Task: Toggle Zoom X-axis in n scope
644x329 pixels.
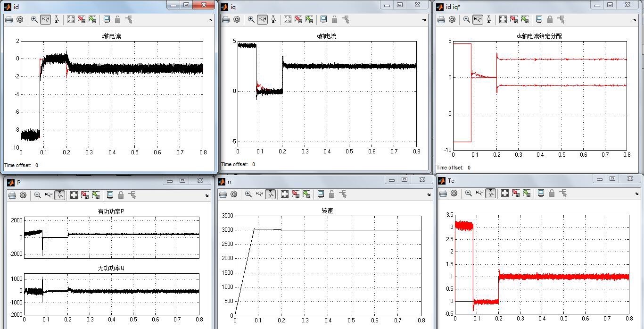Action: tap(259, 194)
